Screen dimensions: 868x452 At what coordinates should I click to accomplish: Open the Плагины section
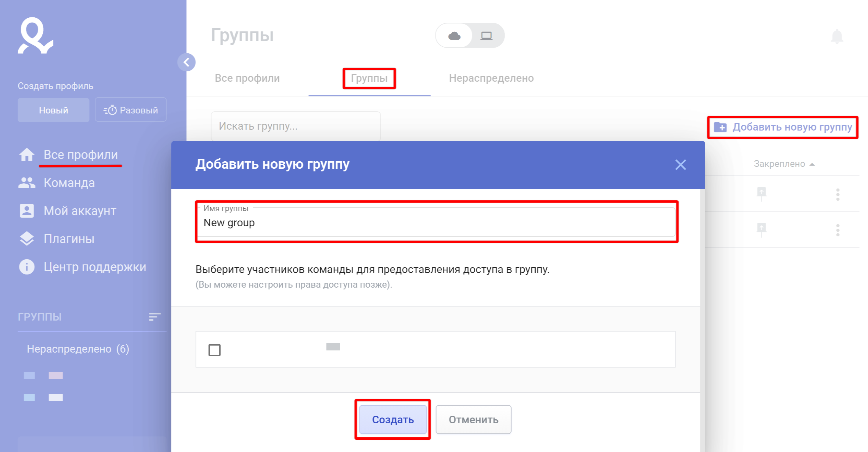(x=69, y=239)
